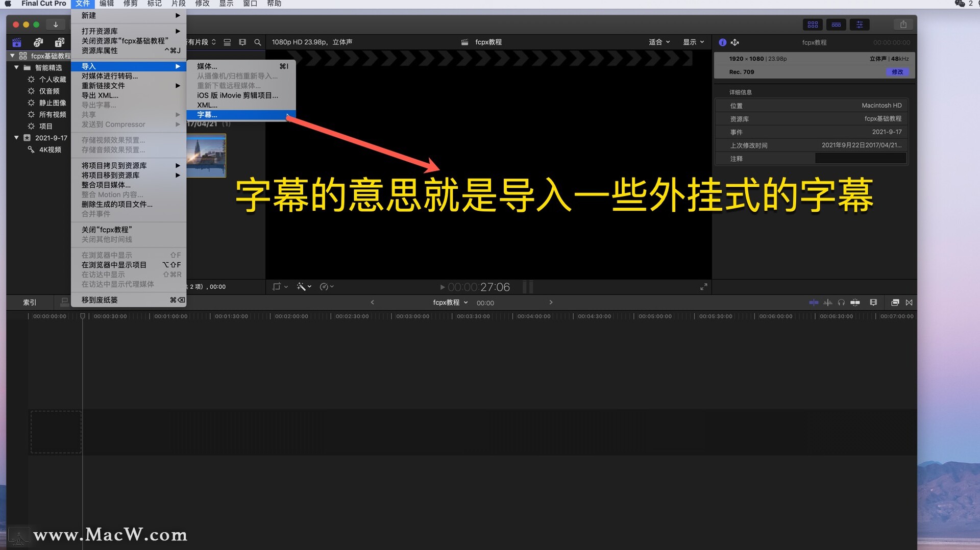Collapse the fcpx基础教程 library
The height and width of the screenshot is (550, 980).
(12, 56)
